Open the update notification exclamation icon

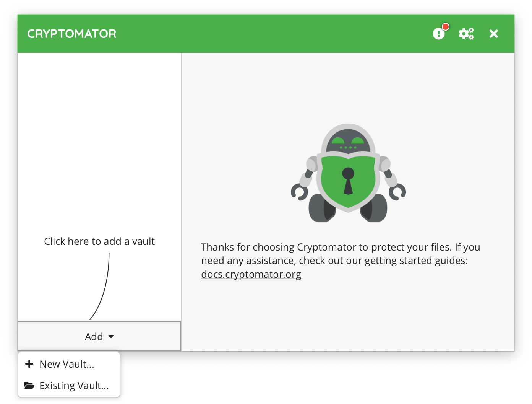coord(439,34)
